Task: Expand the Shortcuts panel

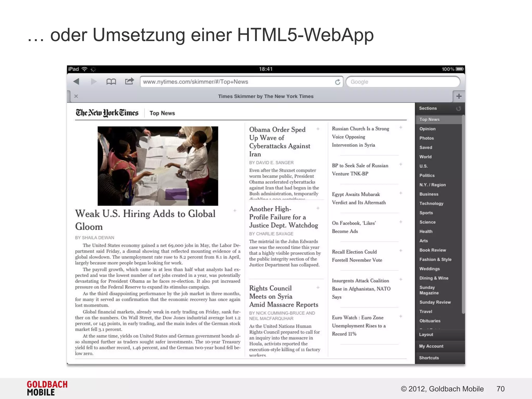Action: point(440,358)
